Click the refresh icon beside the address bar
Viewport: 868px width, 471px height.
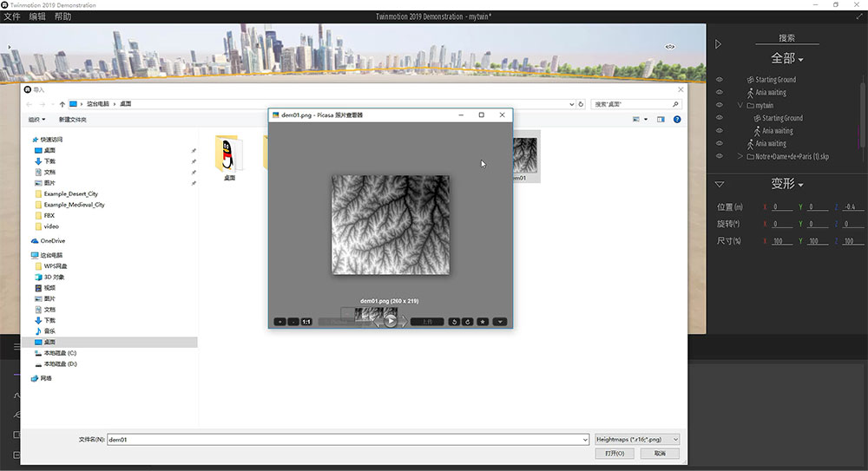[582, 104]
